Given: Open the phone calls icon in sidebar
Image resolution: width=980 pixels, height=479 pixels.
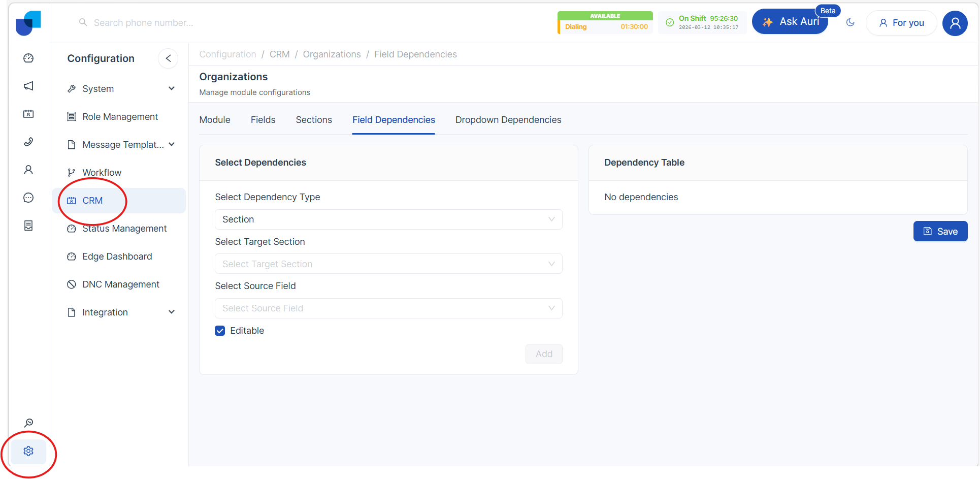Looking at the screenshot, I should coord(28,142).
